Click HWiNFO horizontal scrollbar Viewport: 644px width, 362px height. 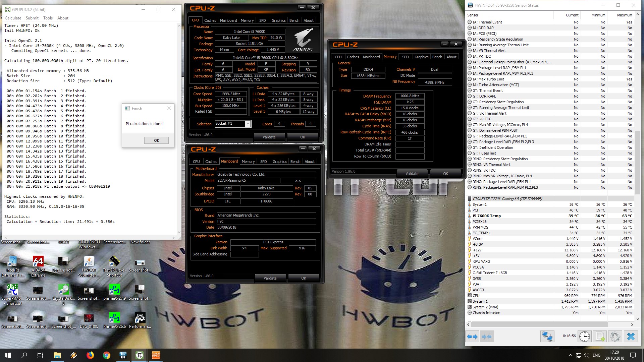click(540, 324)
